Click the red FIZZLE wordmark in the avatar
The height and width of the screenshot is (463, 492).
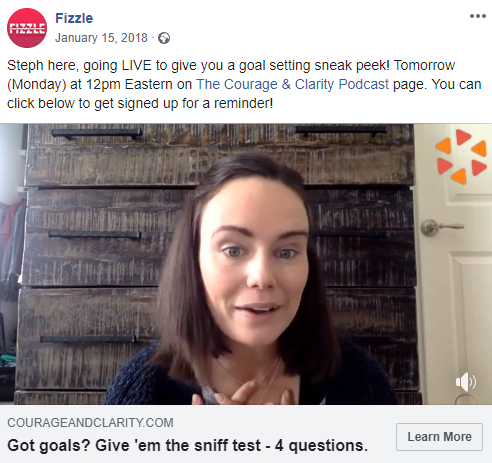tap(27, 29)
